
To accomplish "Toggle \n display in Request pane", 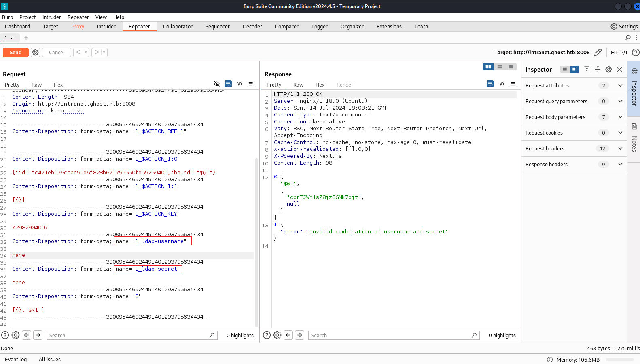I will point(239,84).
